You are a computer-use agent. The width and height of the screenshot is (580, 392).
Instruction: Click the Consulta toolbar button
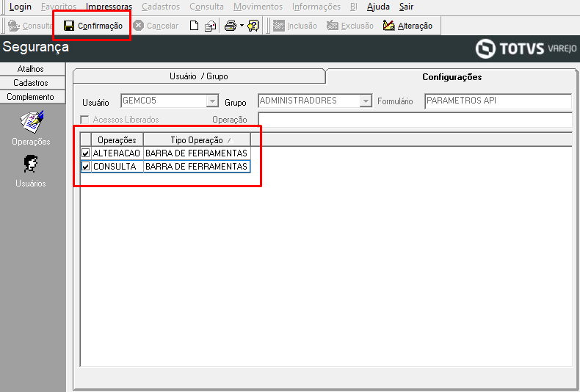pyautogui.click(x=30, y=26)
